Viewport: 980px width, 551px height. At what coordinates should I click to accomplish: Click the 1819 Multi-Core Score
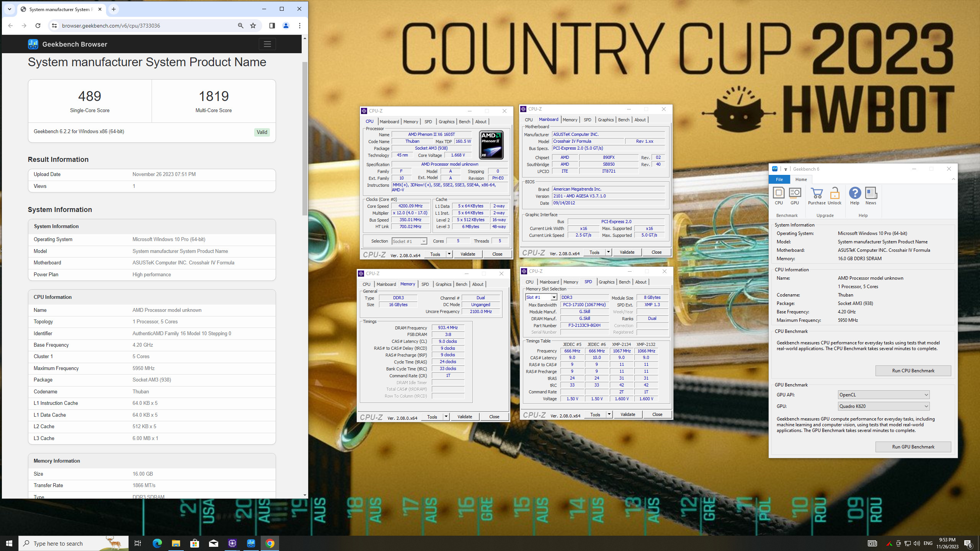214,96
